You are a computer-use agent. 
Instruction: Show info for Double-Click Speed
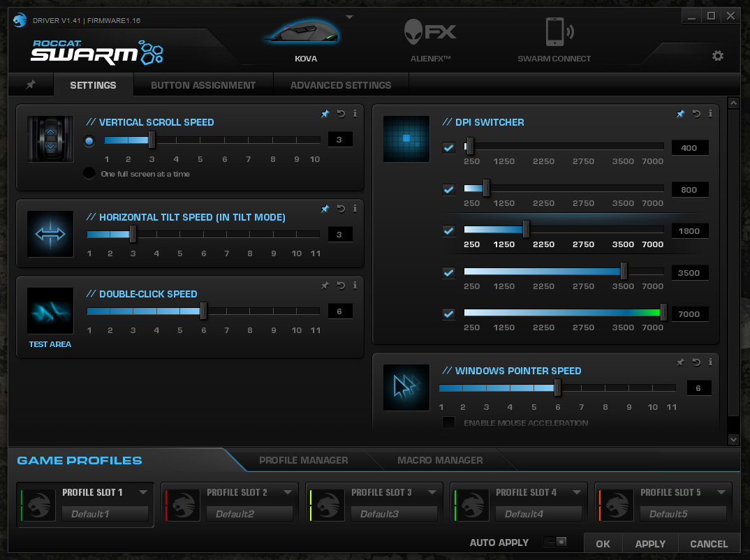pos(355,286)
